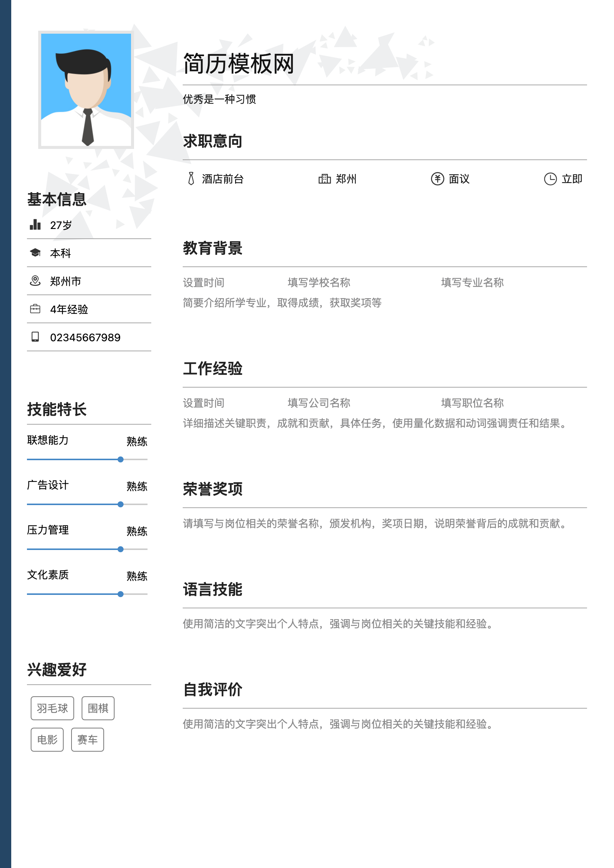Click the 酒店前台 job target text

coord(223,179)
